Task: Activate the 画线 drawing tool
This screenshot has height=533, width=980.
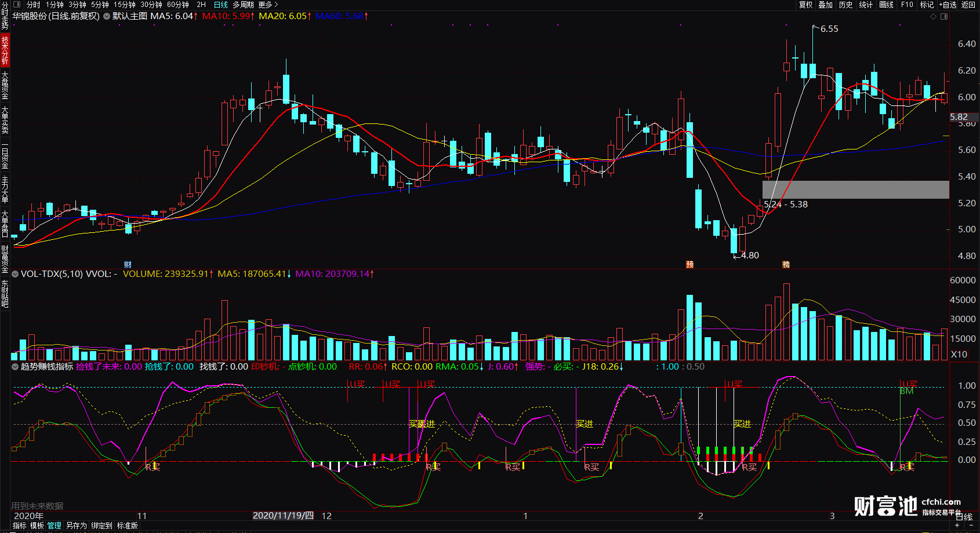Action: (886, 5)
